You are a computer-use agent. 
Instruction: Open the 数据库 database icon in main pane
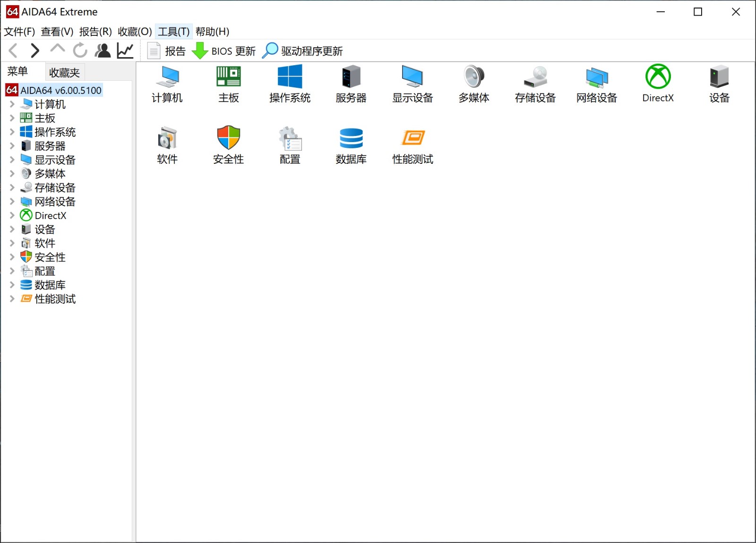351,146
